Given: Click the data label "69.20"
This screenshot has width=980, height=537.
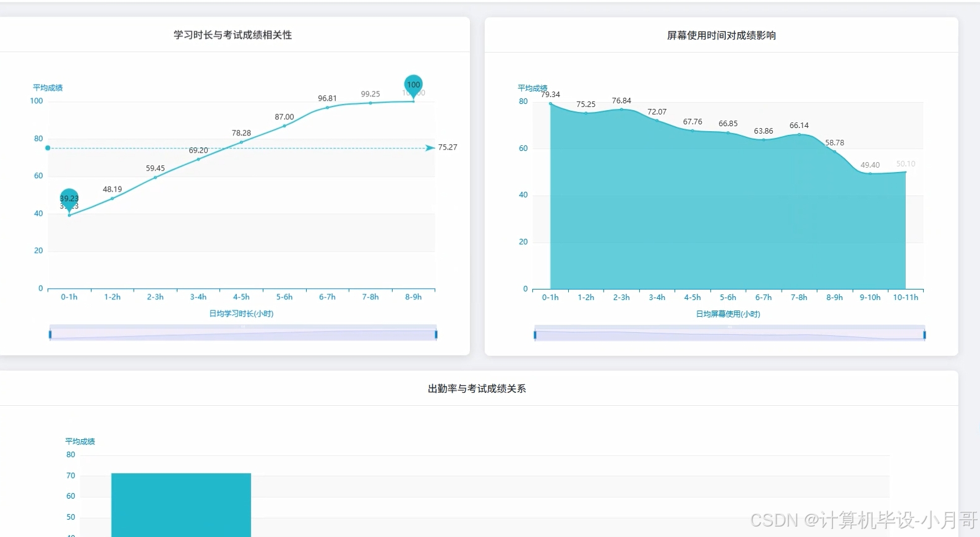Looking at the screenshot, I should 198,150.
